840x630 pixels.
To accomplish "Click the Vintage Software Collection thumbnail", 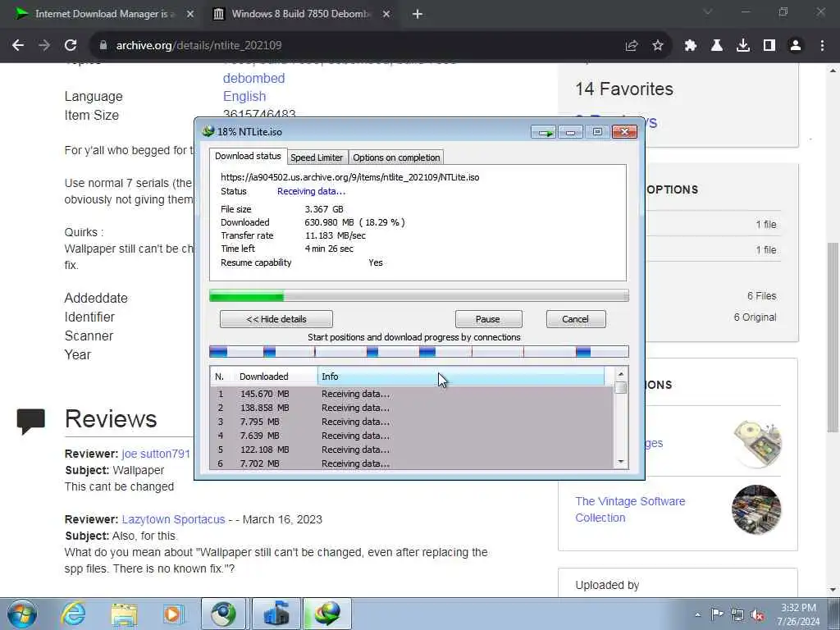I will (x=756, y=509).
